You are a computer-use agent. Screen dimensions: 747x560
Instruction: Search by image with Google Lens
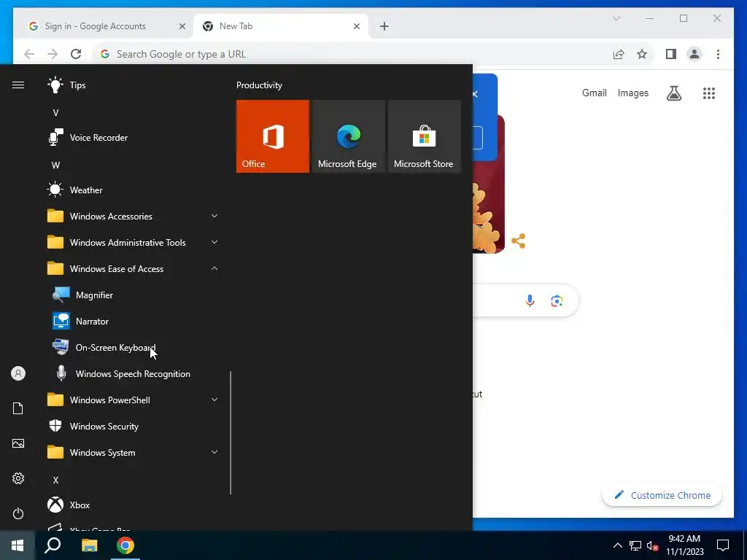557,300
